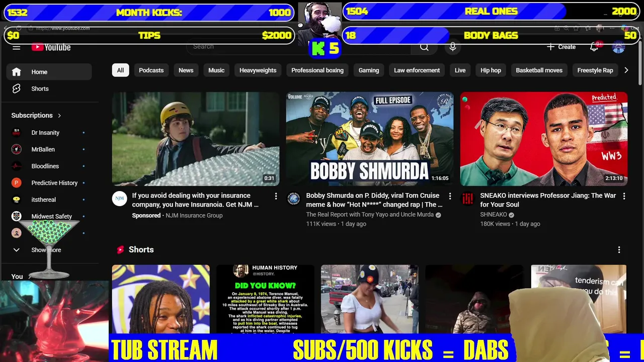Click the red Shorts shelf icon
The height and width of the screenshot is (362, 644).
(120, 250)
